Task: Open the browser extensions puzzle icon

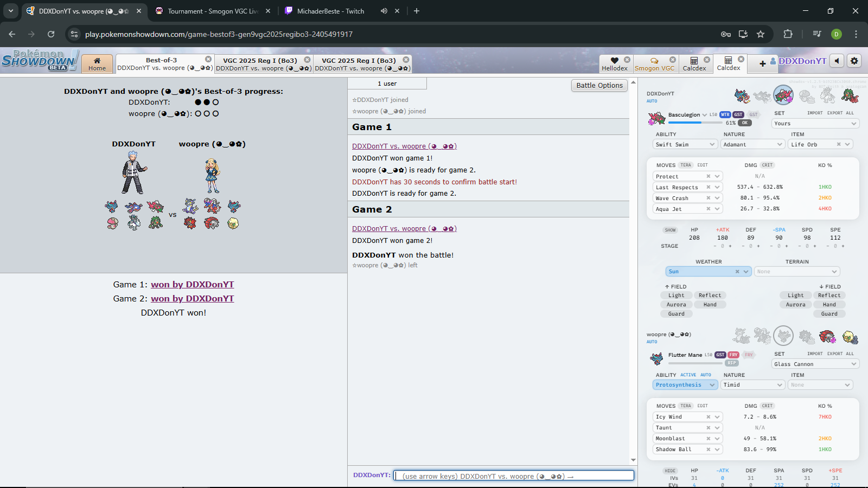Action: tap(788, 34)
